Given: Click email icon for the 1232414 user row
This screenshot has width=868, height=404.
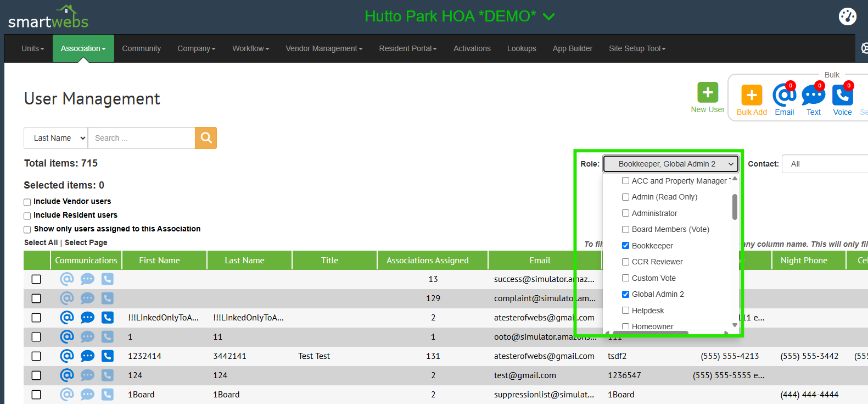Looking at the screenshot, I should pyautogui.click(x=66, y=356).
